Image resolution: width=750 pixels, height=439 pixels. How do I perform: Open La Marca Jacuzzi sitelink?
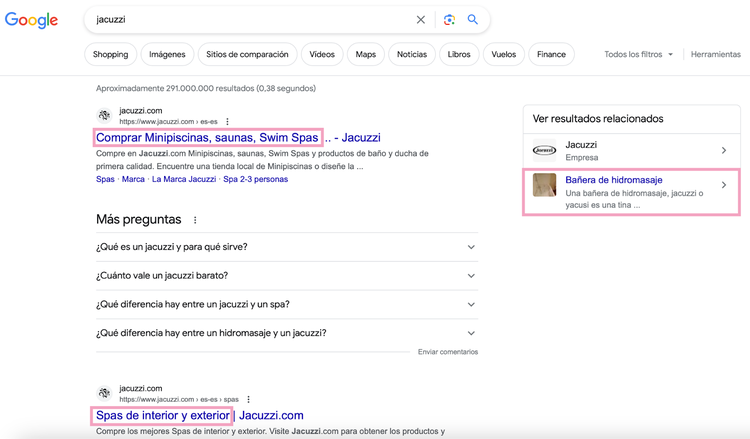184,179
